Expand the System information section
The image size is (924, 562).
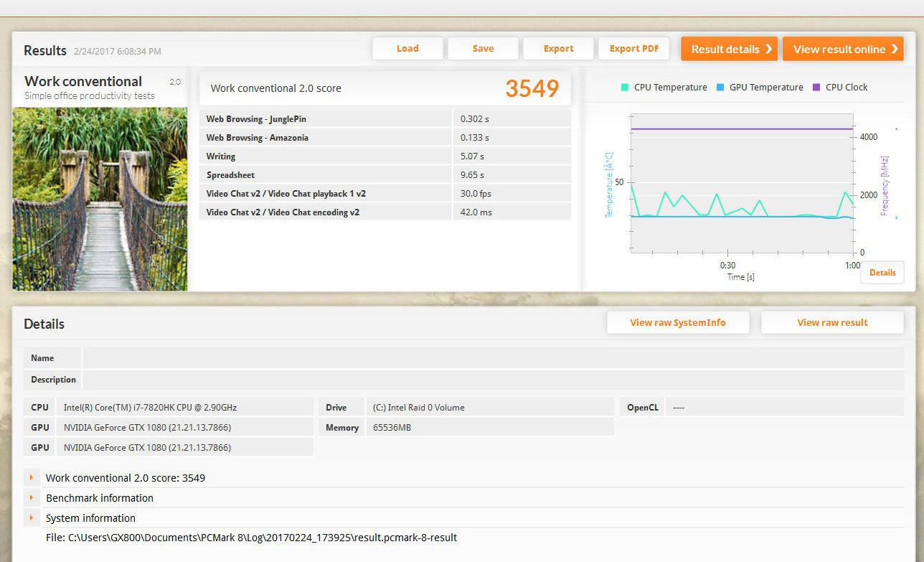[32, 517]
